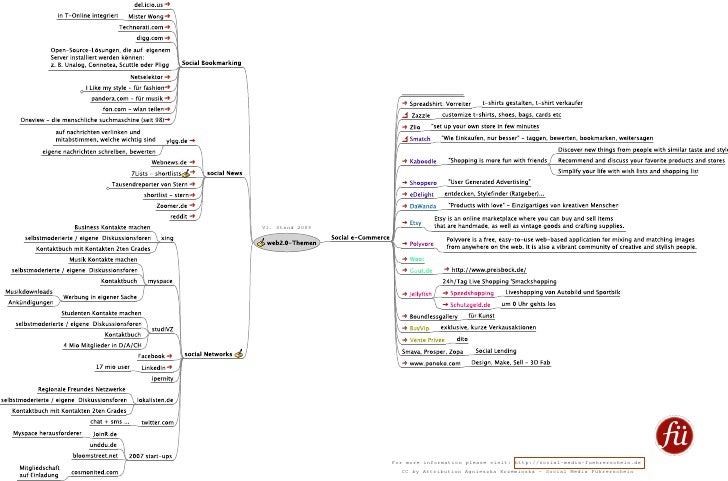
Task: Click the arrow next to 'shortlist - stern'
Action: (192, 195)
